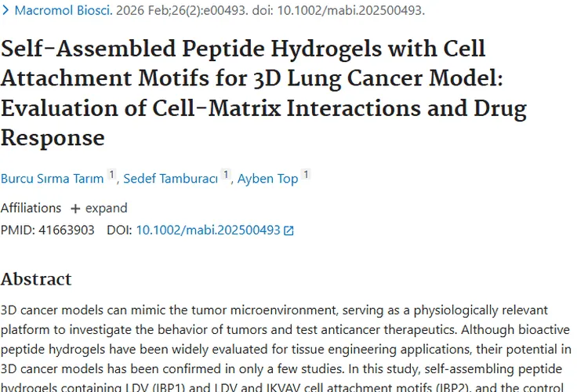The image size is (588, 392).
Task: Open the DOI link 10.1002/mabi.202500493
Action: 208,230
